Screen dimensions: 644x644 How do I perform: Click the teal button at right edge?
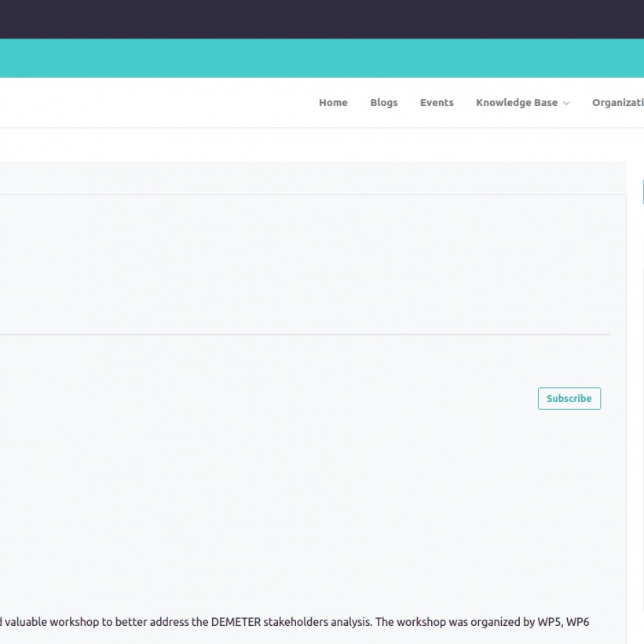point(642,192)
